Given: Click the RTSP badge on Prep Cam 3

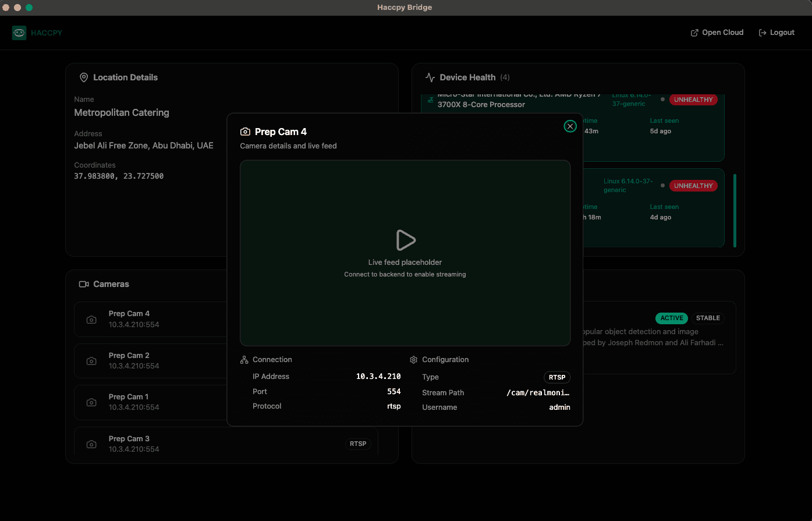Looking at the screenshot, I should pyautogui.click(x=358, y=444).
